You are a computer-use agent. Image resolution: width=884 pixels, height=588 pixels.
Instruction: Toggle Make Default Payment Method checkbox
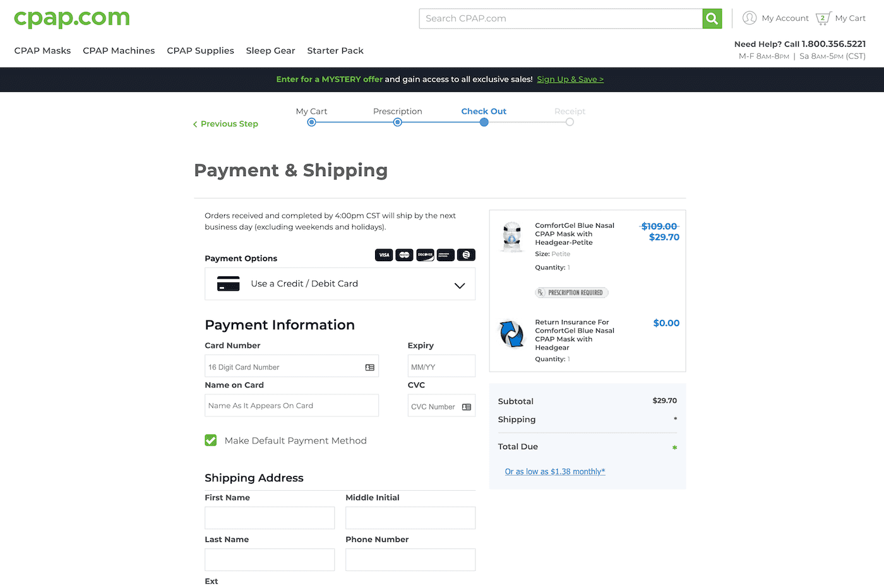[211, 440]
